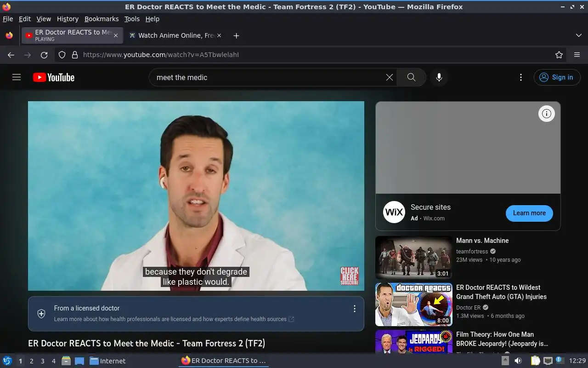This screenshot has height=368, width=588.
Task: Open the Internet folder in taskbar
Action: pos(107,361)
